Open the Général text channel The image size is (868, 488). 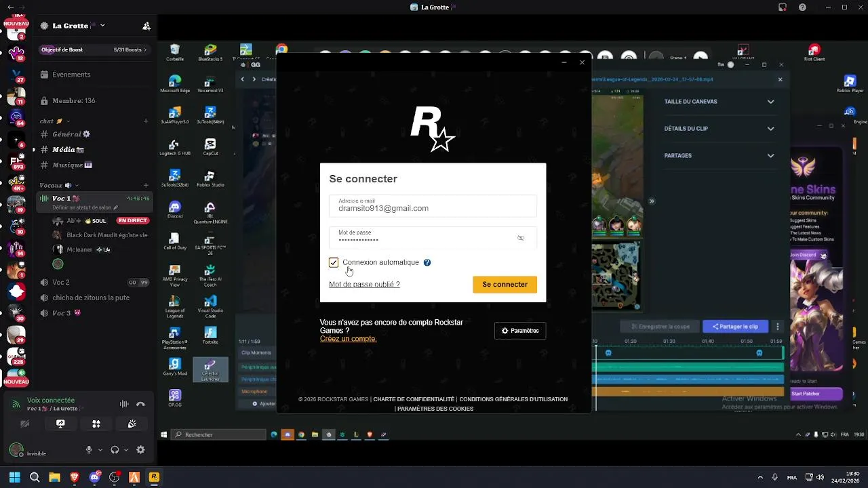(x=95, y=134)
